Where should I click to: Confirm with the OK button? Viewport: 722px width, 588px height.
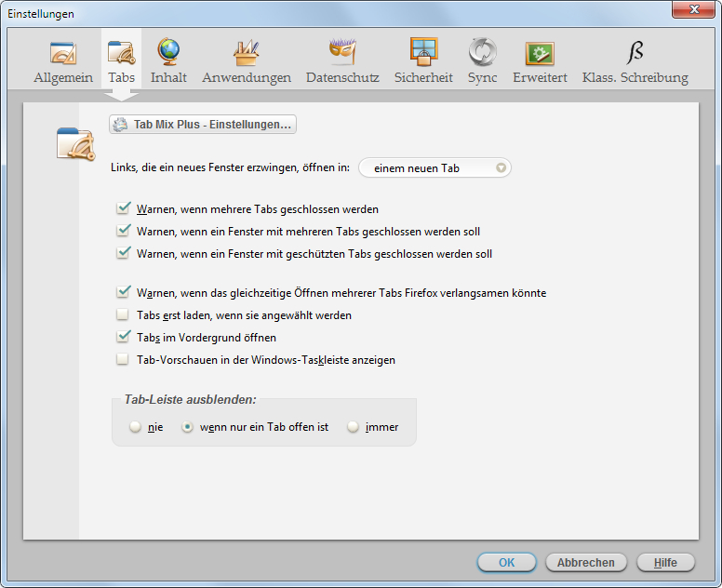(506, 563)
